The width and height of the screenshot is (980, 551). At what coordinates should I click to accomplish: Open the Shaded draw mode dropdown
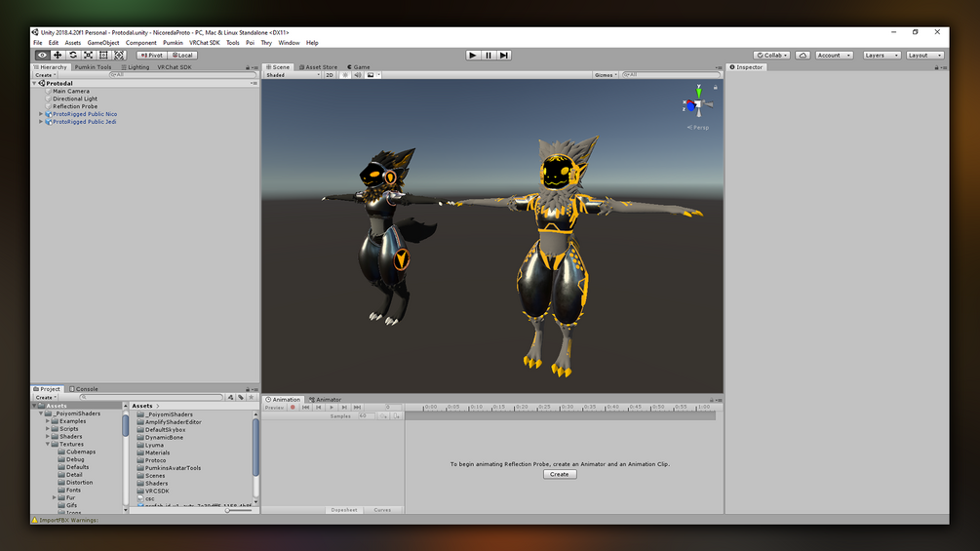click(x=293, y=75)
